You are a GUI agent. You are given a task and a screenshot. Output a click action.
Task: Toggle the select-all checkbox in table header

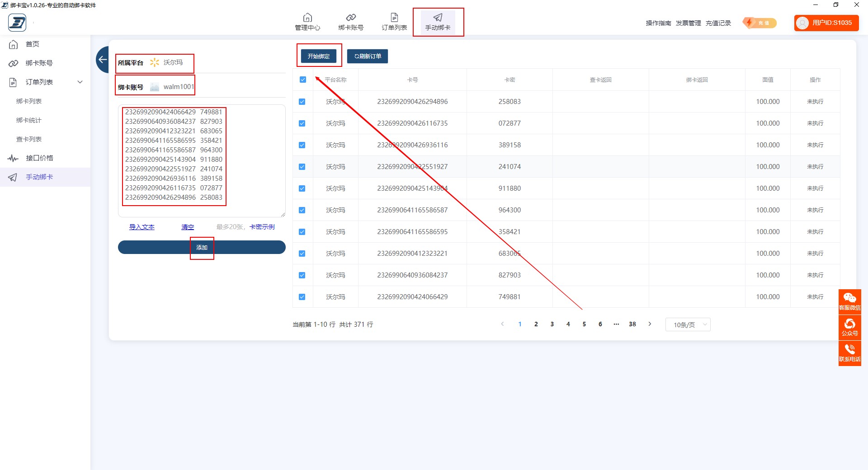pyautogui.click(x=303, y=80)
